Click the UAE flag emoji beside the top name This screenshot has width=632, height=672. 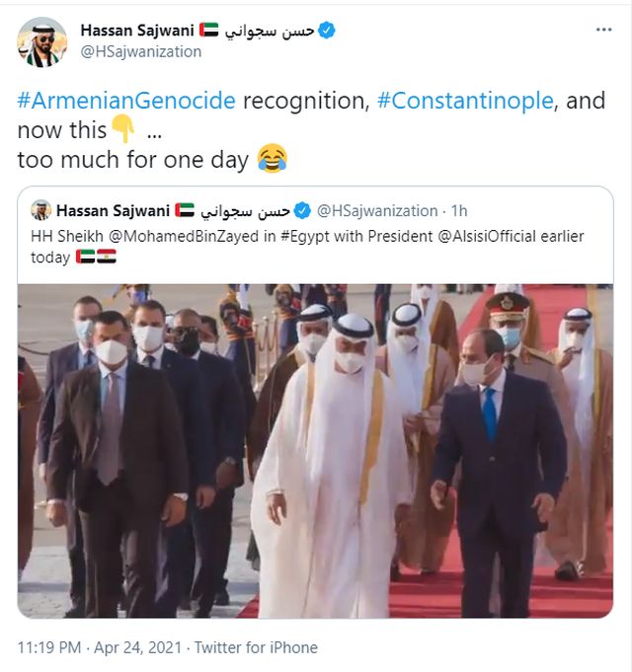[208, 31]
